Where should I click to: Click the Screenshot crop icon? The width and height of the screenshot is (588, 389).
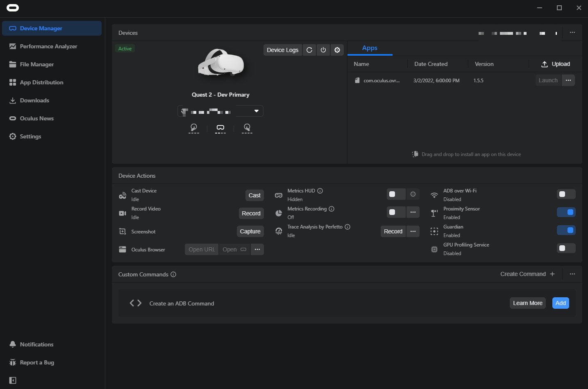pyautogui.click(x=123, y=231)
